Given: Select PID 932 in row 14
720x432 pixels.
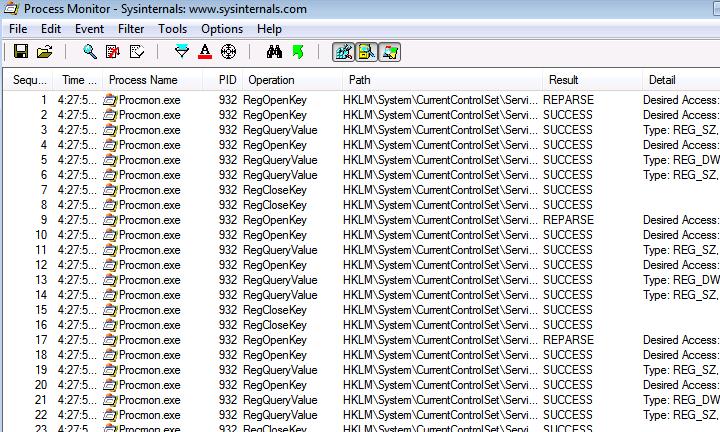Looking at the screenshot, I should click(228, 295).
